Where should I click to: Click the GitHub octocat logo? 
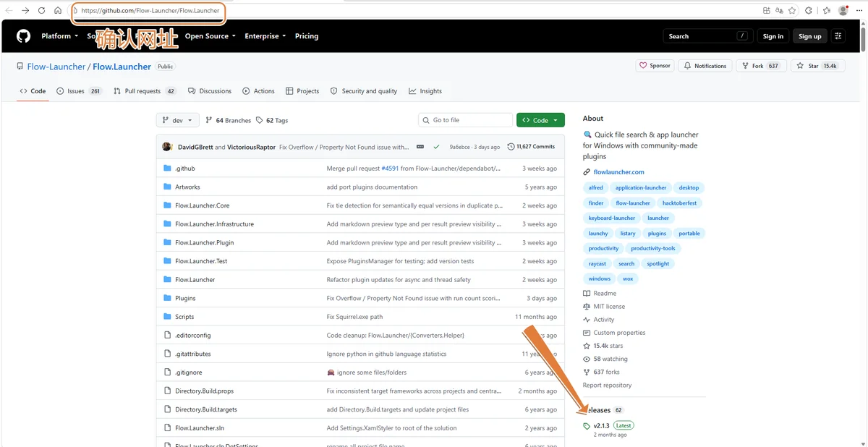24,36
